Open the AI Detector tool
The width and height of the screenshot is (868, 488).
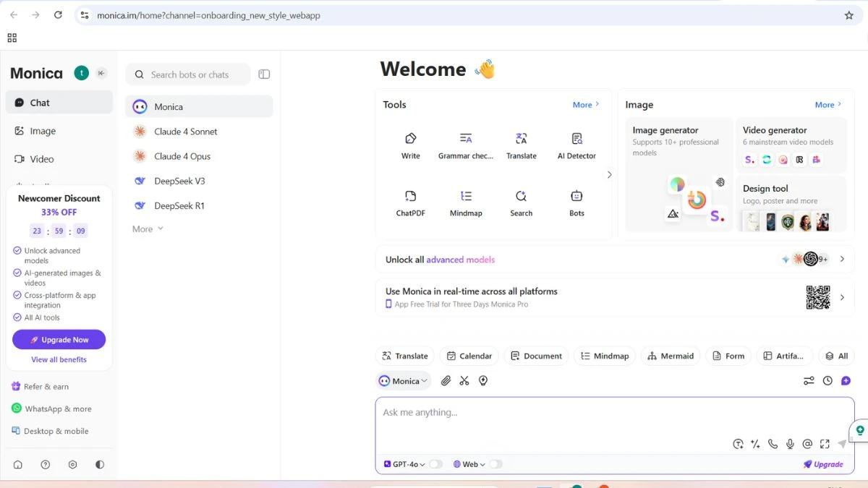pyautogui.click(x=576, y=145)
